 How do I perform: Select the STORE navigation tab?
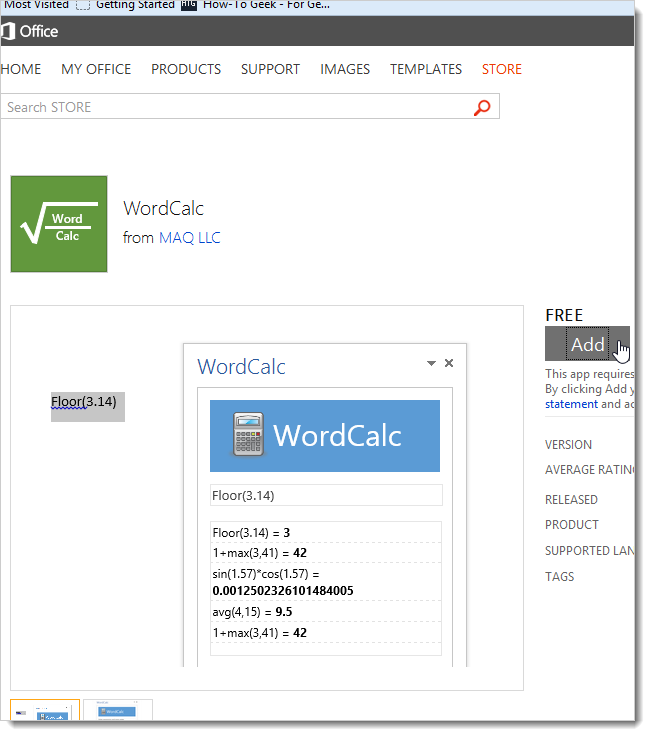pyautogui.click(x=502, y=69)
